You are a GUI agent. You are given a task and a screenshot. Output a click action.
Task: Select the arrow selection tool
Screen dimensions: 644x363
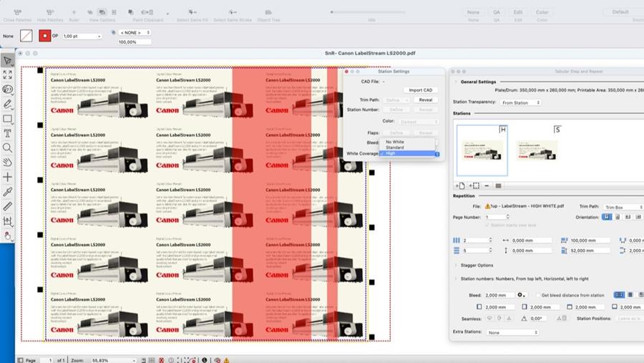(x=7, y=61)
